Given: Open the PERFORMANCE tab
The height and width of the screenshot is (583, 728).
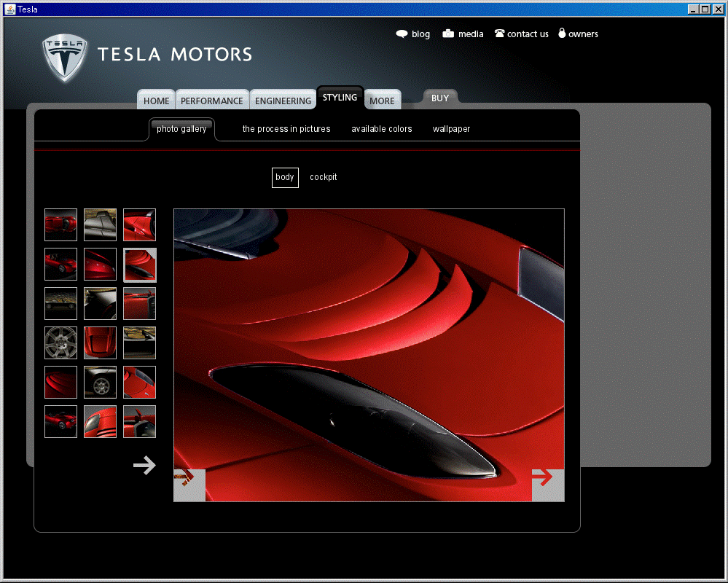Looking at the screenshot, I should (x=211, y=101).
